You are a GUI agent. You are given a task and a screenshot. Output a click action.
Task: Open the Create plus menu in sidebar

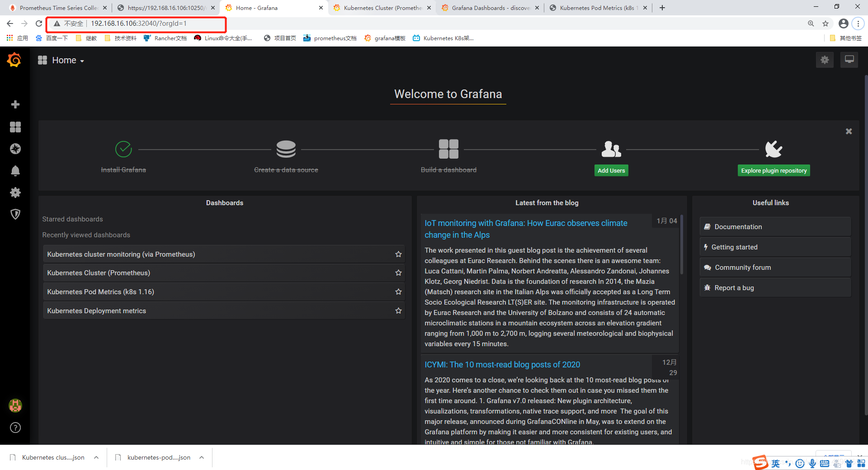(x=15, y=104)
